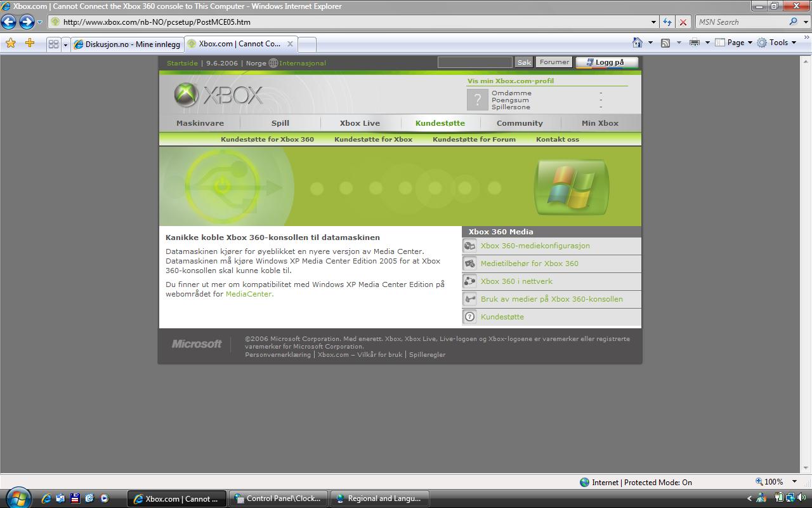Viewport: 812px width, 508px height.
Task: Open the Quick Tabs grid button
Action: 53,44
